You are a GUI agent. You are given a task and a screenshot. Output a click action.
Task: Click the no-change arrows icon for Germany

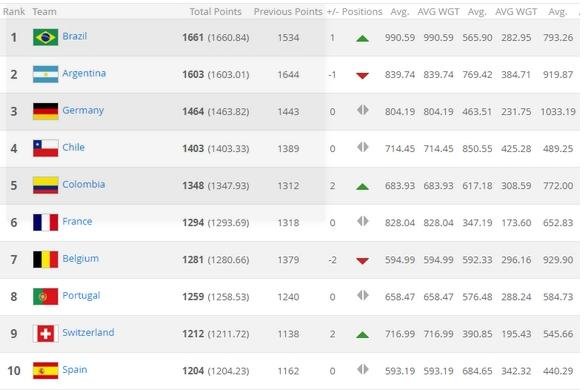(x=362, y=110)
